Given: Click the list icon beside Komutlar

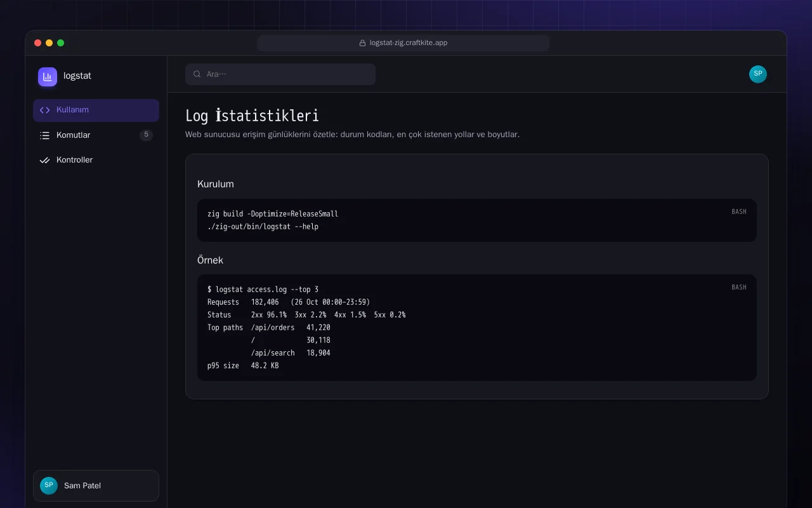Looking at the screenshot, I should click(44, 135).
